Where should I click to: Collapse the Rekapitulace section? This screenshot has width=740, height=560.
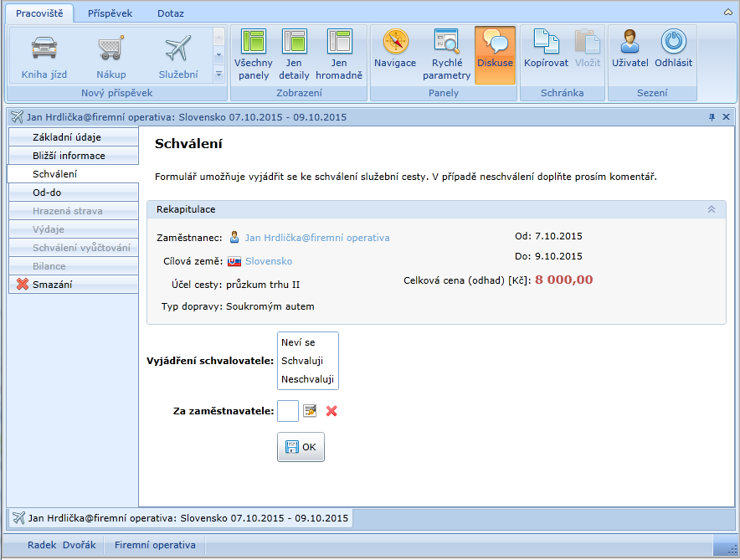[x=712, y=209]
